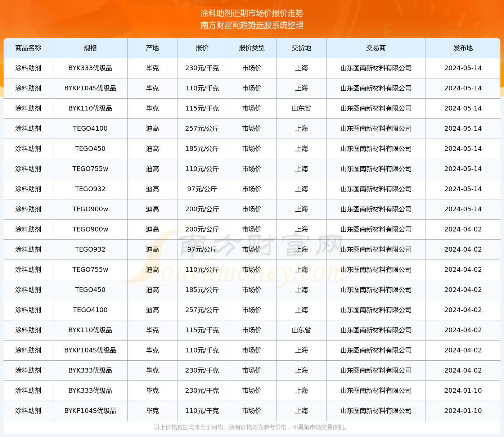
Task: Click TEGO932 in the 2024-04-02 row
Action: (90, 249)
